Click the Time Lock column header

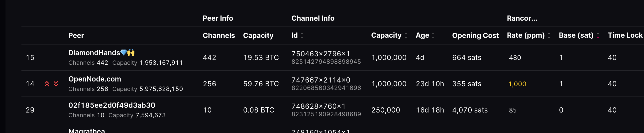coord(625,35)
